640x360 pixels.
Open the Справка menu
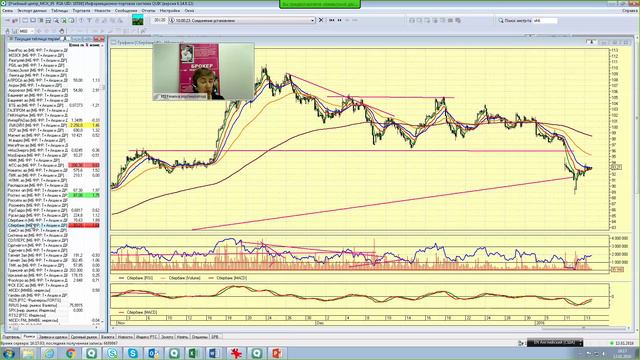pyautogui.click(x=629, y=11)
